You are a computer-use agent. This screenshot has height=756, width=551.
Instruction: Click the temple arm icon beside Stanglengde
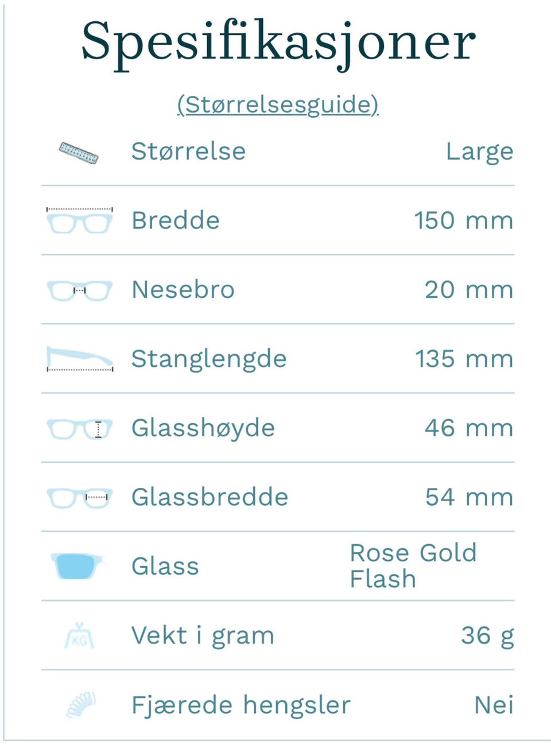(79, 359)
